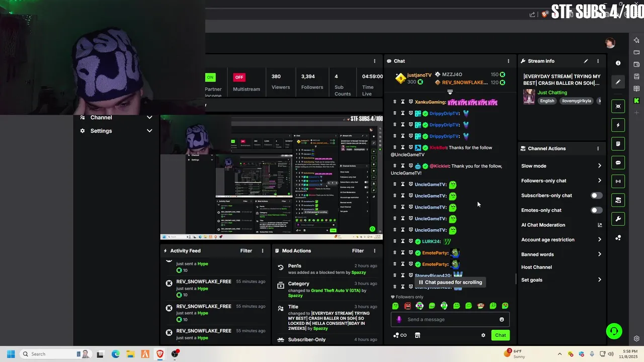This screenshot has height=362, width=644.
Task: Open the broadcast signal icon in right toolbar
Action: click(618, 182)
